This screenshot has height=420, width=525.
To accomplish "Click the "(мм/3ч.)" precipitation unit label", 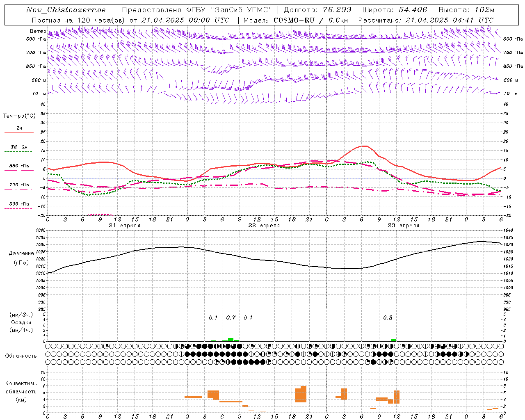I will coord(21,315).
